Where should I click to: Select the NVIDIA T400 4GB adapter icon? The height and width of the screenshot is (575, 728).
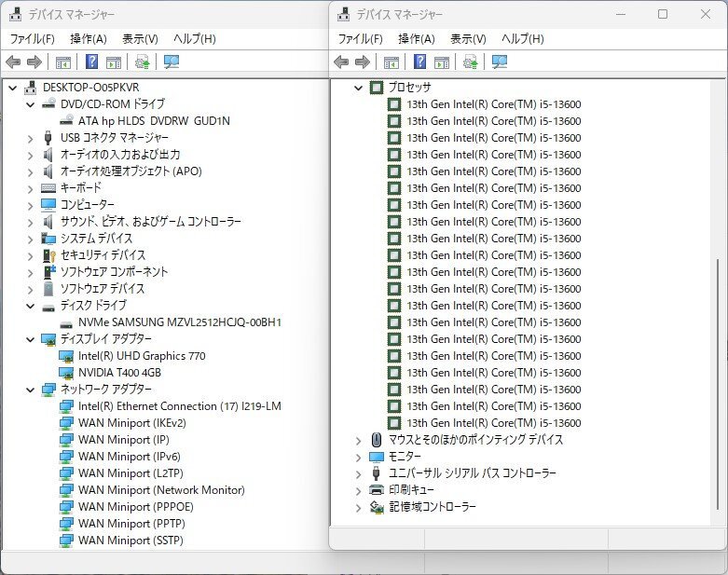tap(66, 373)
